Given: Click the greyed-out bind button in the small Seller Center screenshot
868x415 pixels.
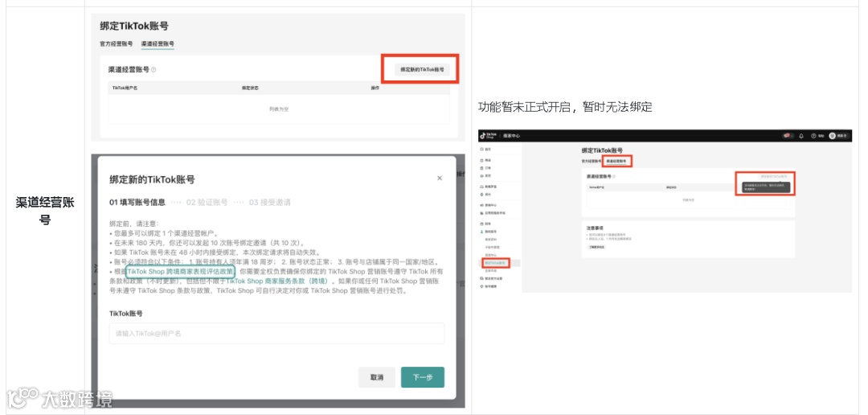Looking at the screenshot, I should click(x=774, y=177).
